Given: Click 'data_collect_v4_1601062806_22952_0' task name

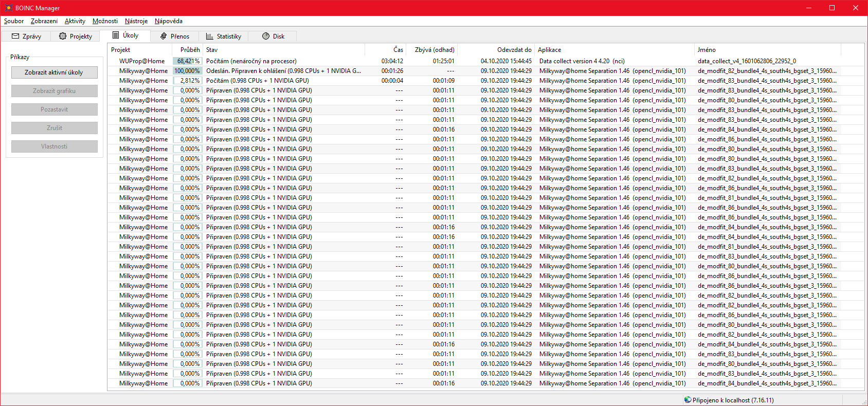Looking at the screenshot, I should (747, 61).
